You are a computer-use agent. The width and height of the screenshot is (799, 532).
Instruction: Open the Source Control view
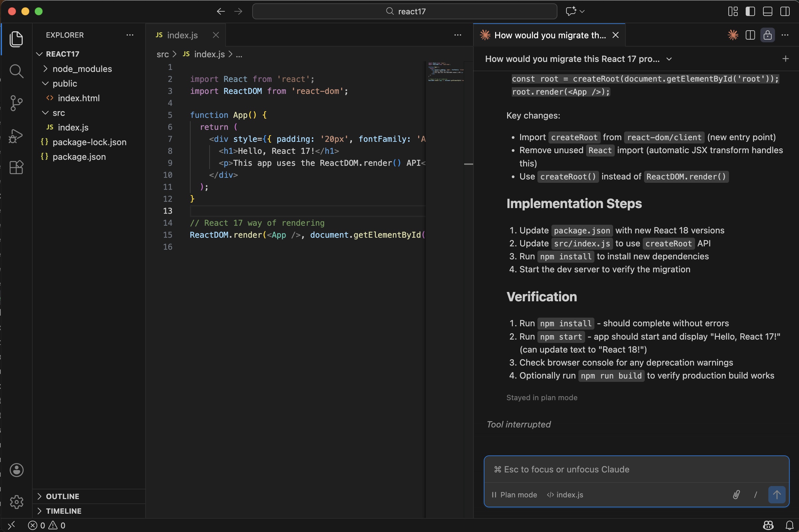point(16,104)
